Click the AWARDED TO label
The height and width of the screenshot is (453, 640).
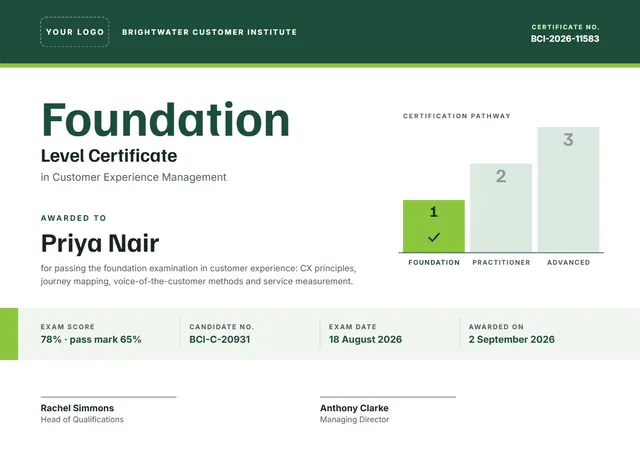coord(73,218)
